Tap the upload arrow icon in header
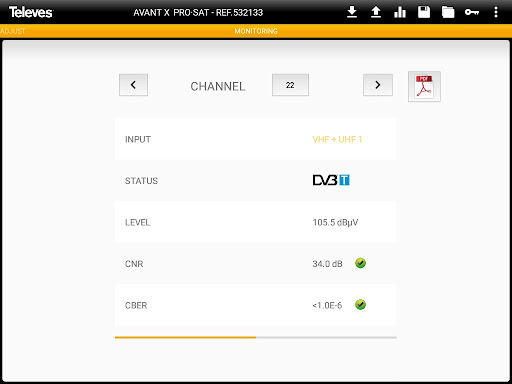This screenshot has height=384, width=512. pos(376,12)
